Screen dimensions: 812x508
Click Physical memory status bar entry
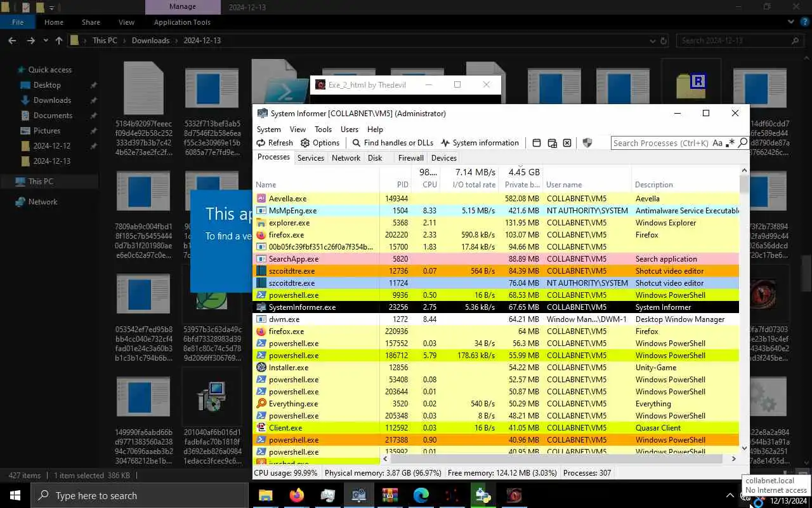point(383,473)
